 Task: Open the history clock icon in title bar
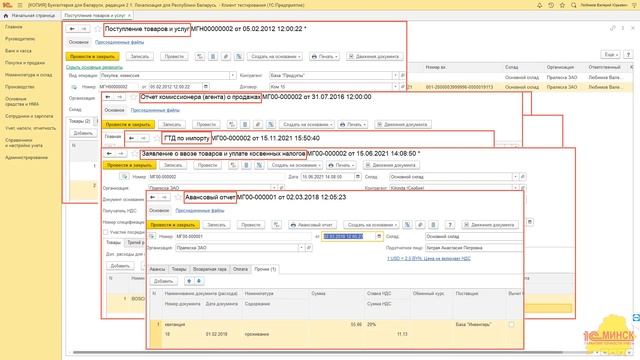click(x=551, y=5)
